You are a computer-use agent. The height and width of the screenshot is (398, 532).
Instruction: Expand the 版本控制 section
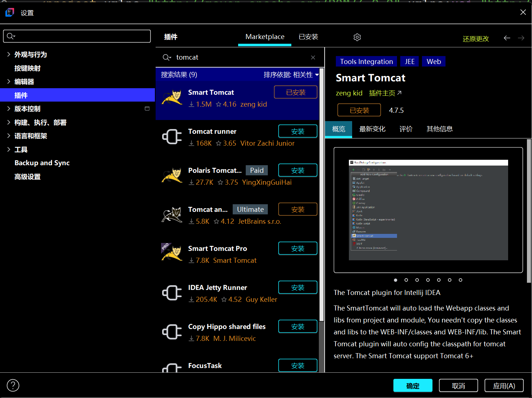9,108
